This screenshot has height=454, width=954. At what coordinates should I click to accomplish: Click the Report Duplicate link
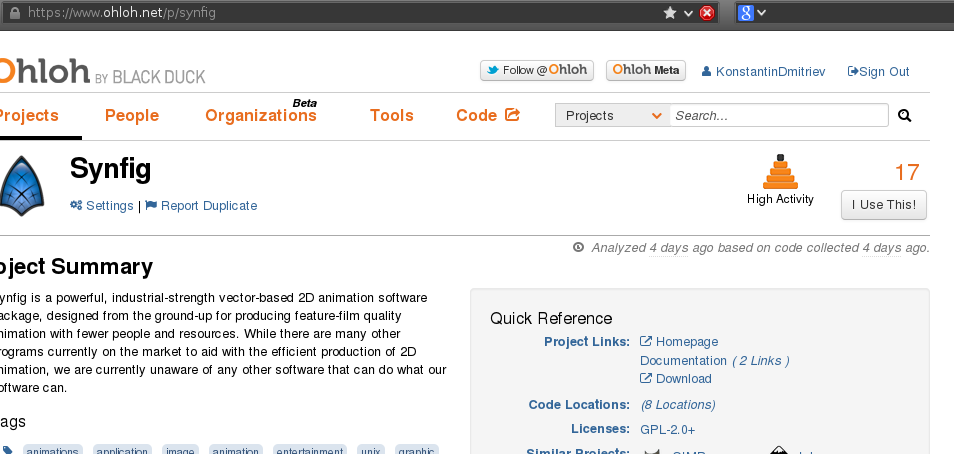coord(201,206)
